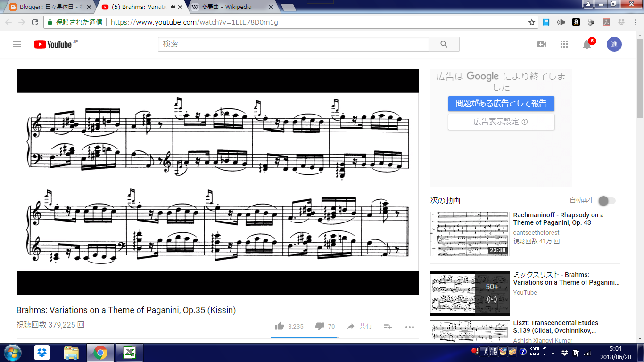
Task: Click the gray spheres extension icon
Action: click(591, 22)
